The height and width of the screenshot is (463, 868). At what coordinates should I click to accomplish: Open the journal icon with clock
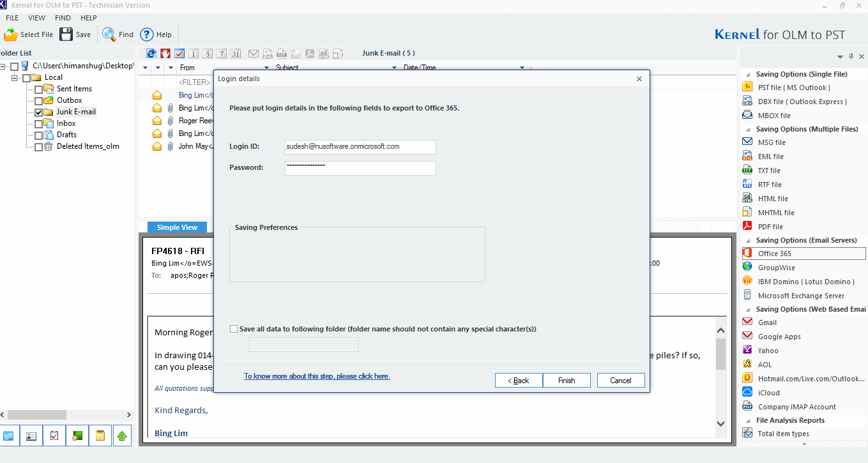77,436
